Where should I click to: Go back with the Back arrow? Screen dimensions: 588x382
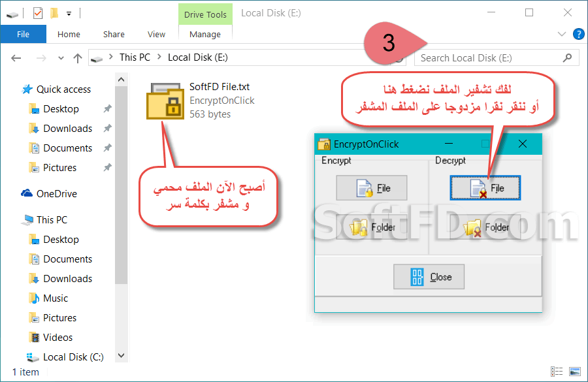coord(16,58)
